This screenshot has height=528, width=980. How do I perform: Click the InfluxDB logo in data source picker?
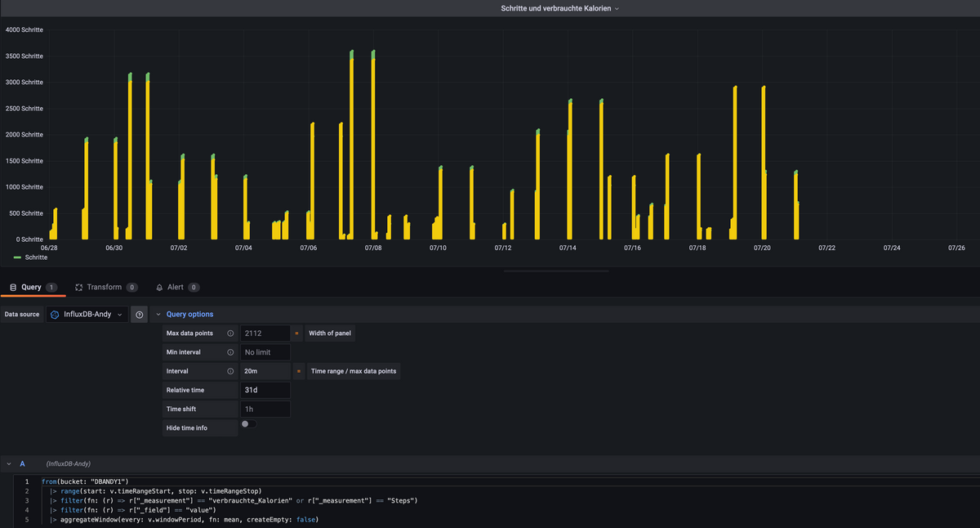pos(55,315)
